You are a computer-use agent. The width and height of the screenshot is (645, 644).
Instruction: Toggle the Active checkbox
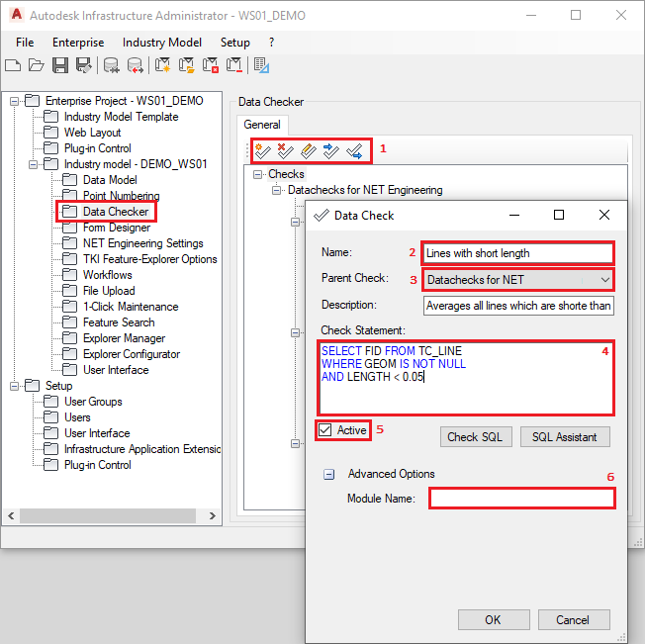tap(324, 429)
